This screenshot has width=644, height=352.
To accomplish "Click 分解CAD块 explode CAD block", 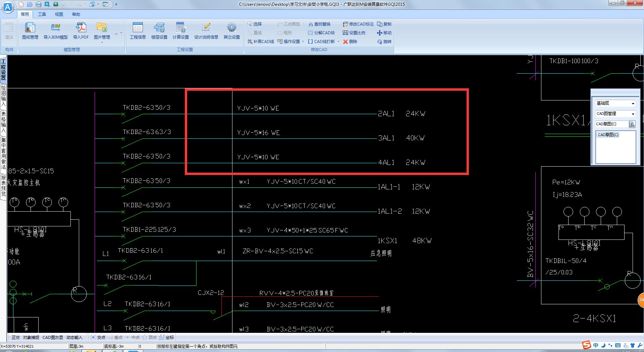I will click(321, 33).
